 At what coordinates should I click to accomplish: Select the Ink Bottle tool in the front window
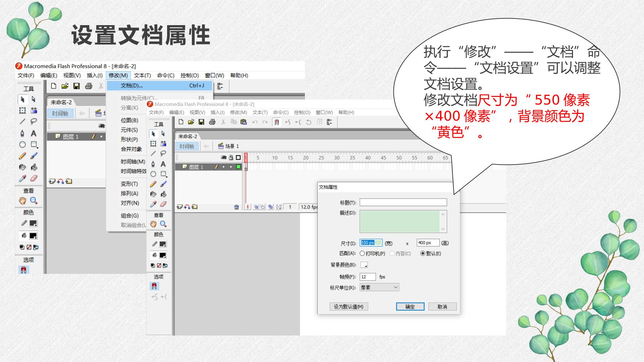(x=153, y=194)
